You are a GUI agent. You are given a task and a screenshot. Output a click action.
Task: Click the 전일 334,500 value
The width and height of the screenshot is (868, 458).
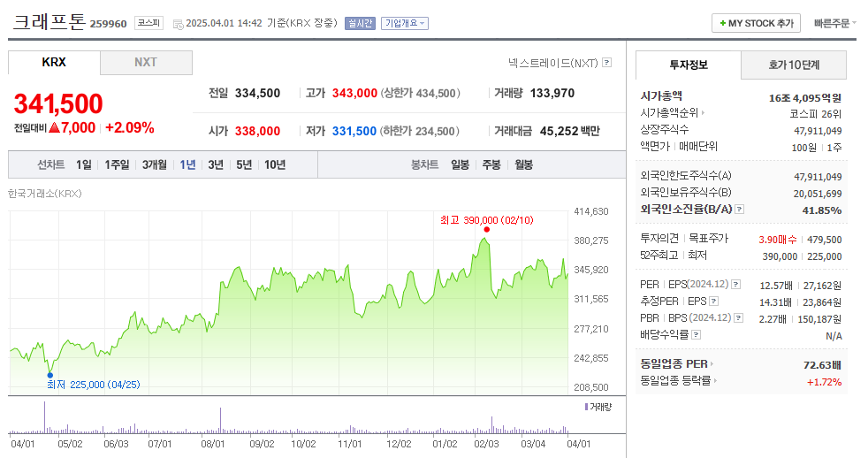pos(257,93)
